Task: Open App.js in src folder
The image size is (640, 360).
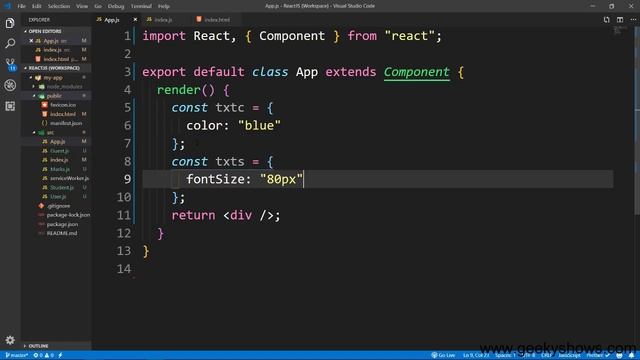Action: (58, 142)
